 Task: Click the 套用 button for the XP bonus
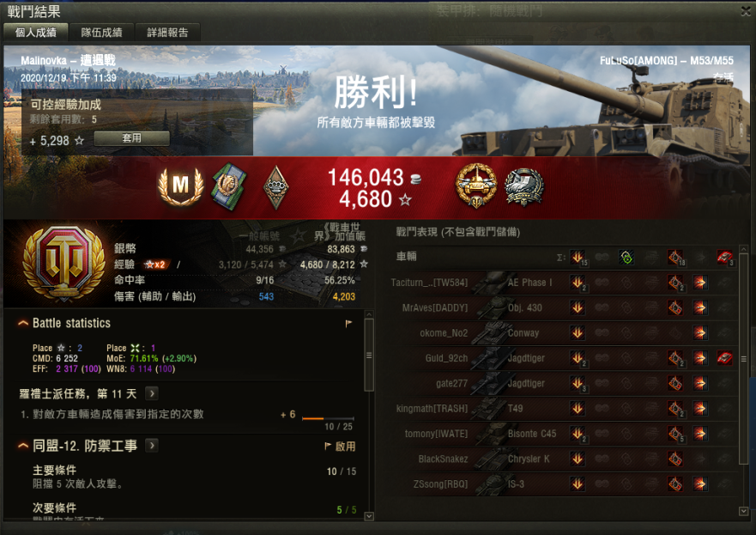pos(131,138)
